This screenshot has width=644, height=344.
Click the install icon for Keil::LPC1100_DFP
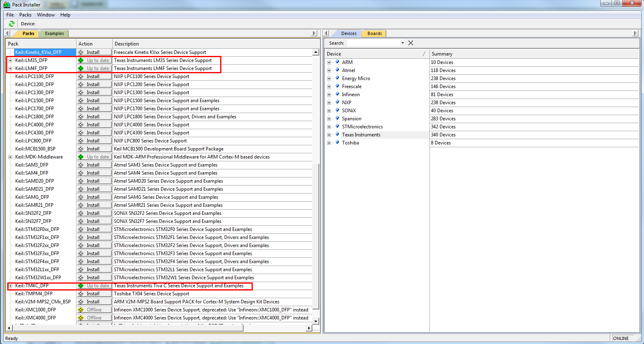81,76
